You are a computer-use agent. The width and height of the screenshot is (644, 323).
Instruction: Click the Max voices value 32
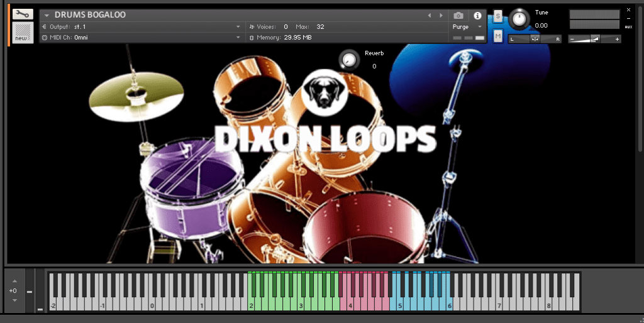[x=320, y=27]
